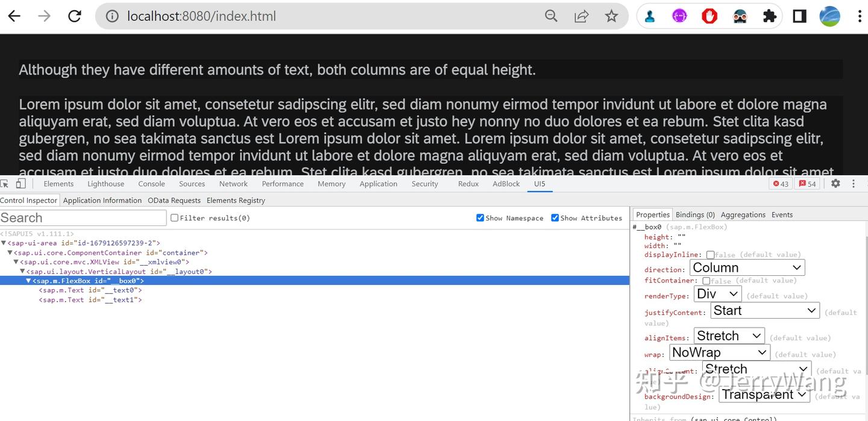Show the 43 errors counter

point(781,184)
